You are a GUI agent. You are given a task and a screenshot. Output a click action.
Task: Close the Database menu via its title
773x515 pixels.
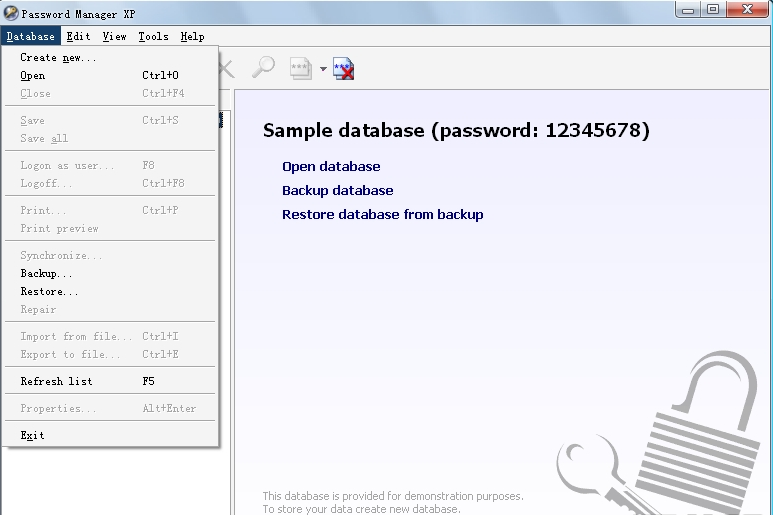coord(31,36)
